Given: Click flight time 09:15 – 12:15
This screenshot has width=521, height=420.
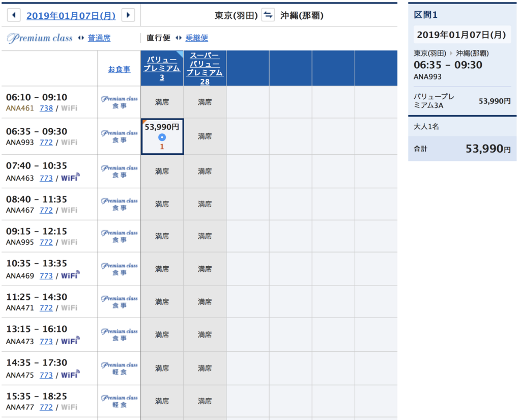Looking at the screenshot, I should click(37, 231).
